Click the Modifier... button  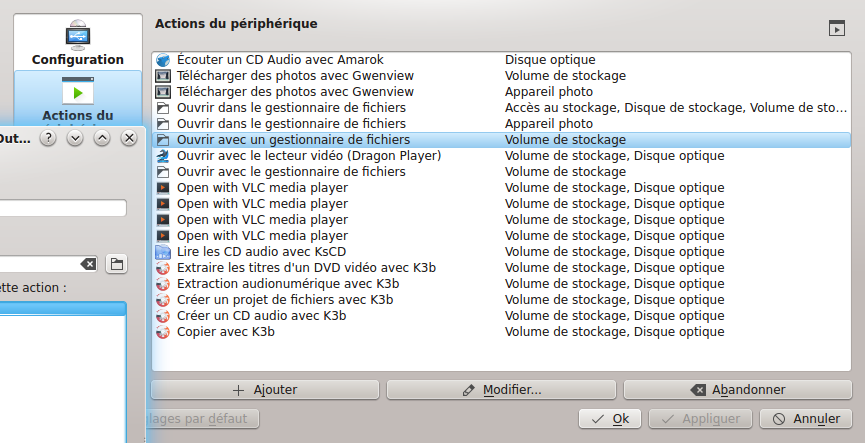pyautogui.click(x=502, y=389)
